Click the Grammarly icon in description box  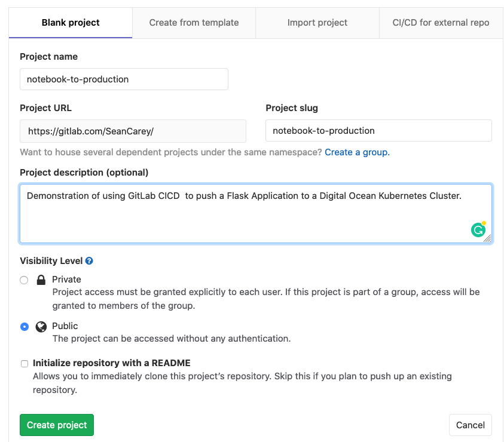[478, 230]
